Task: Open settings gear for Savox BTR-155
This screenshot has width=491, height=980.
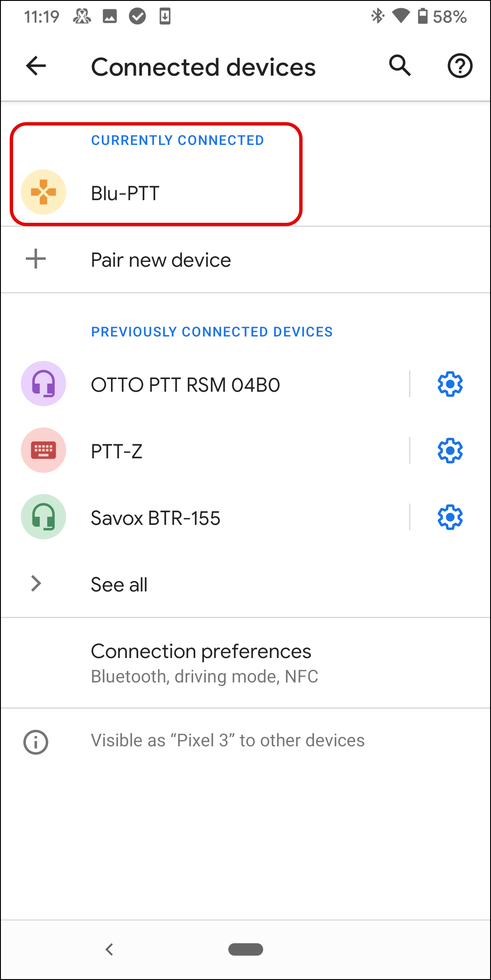Action: (450, 517)
